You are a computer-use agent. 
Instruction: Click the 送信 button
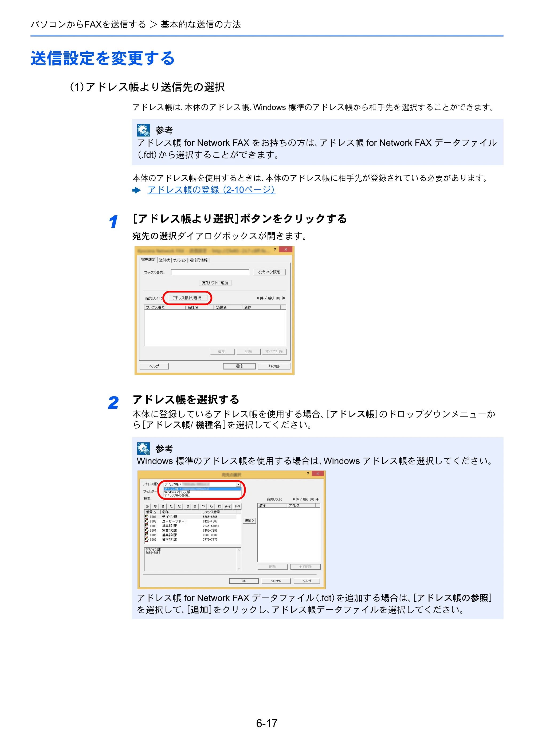(239, 366)
